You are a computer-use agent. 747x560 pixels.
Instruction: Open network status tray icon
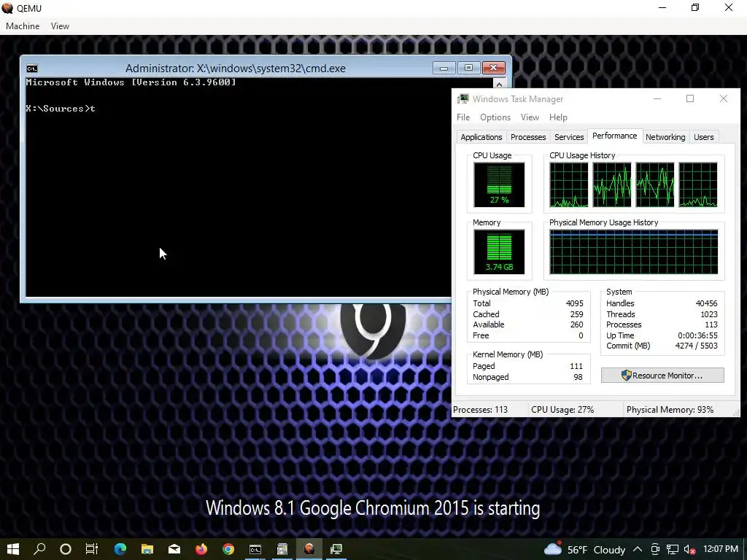tap(672, 549)
